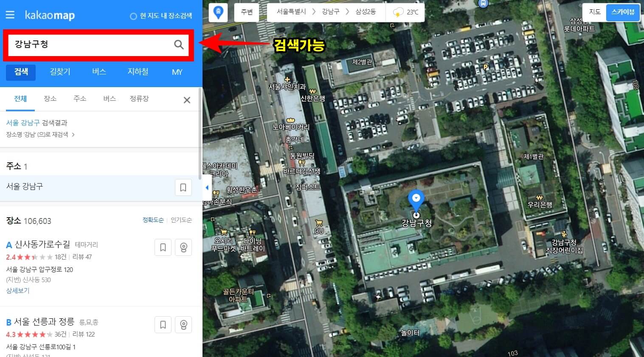The image size is (644, 357).
Task: Click the parking P icon on map
Action: point(486,67)
